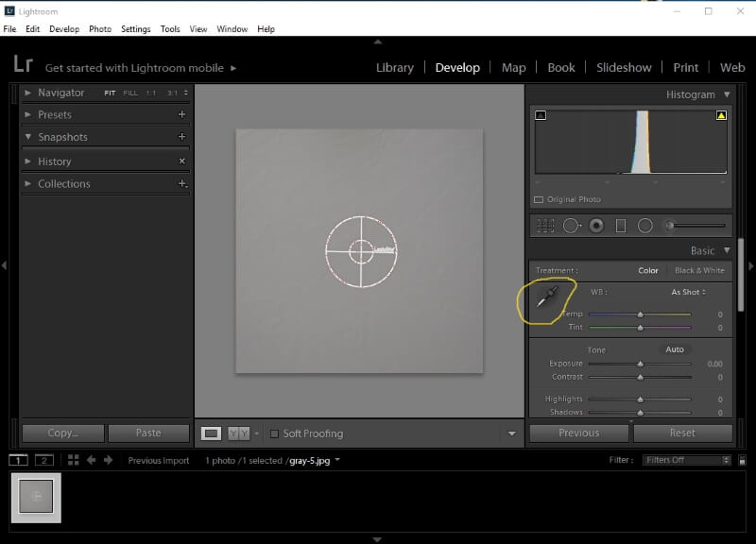Select the Crop Overlay tool icon
Viewport: 756px width, 544px height.
click(x=545, y=226)
